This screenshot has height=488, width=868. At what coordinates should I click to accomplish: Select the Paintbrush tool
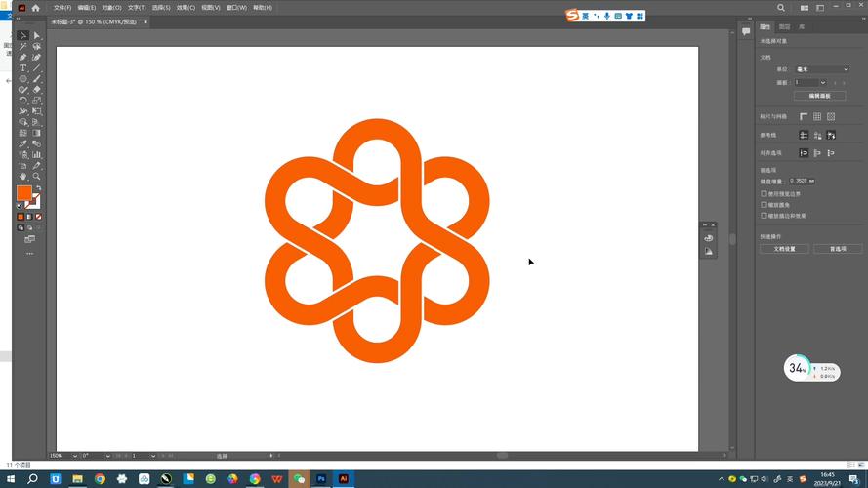coord(36,78)
